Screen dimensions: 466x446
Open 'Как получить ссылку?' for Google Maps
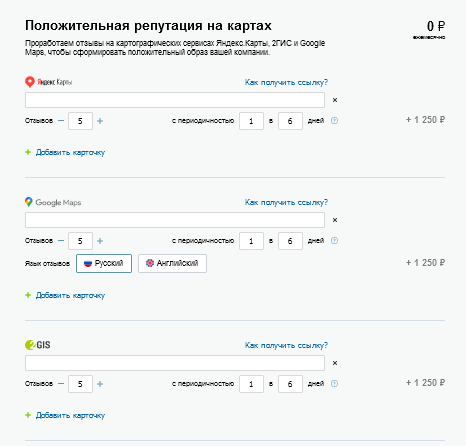point(286,202)
